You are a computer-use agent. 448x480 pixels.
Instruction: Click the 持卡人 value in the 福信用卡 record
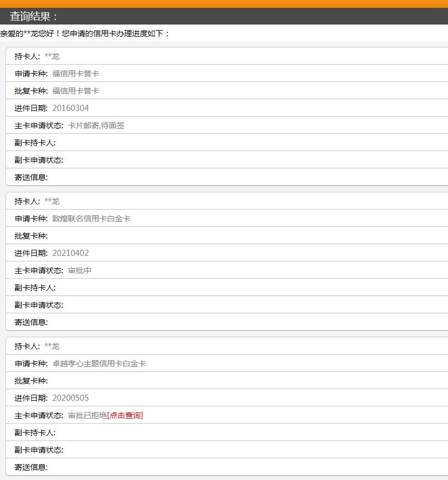click(52, 56)
